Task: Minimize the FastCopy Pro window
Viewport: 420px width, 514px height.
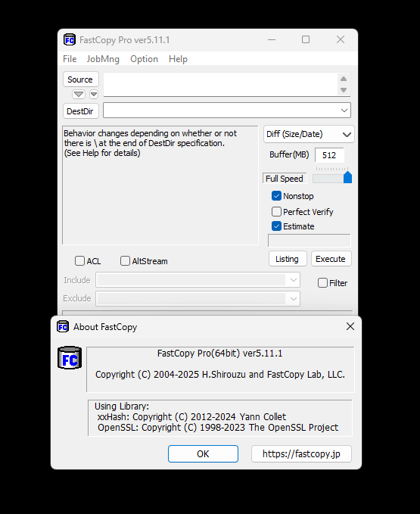Action: 272,39
